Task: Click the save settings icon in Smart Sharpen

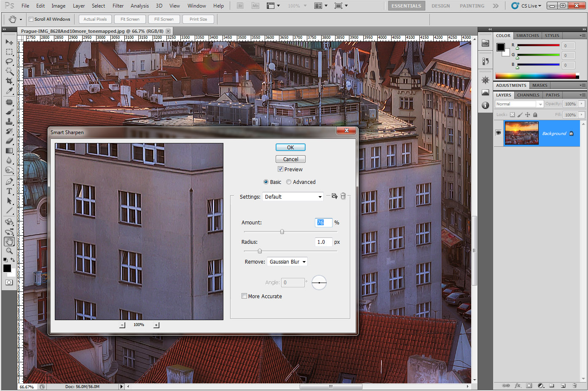Action: pos(334,196)
